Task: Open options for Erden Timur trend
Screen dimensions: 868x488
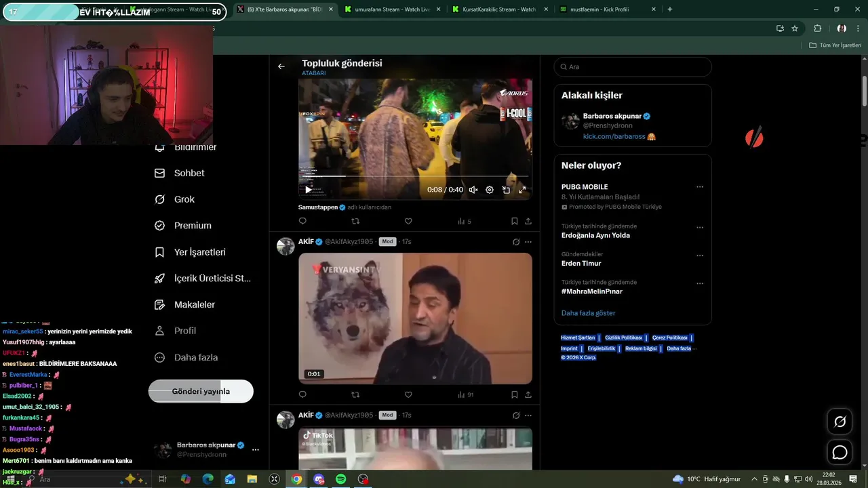Action: 700,256
